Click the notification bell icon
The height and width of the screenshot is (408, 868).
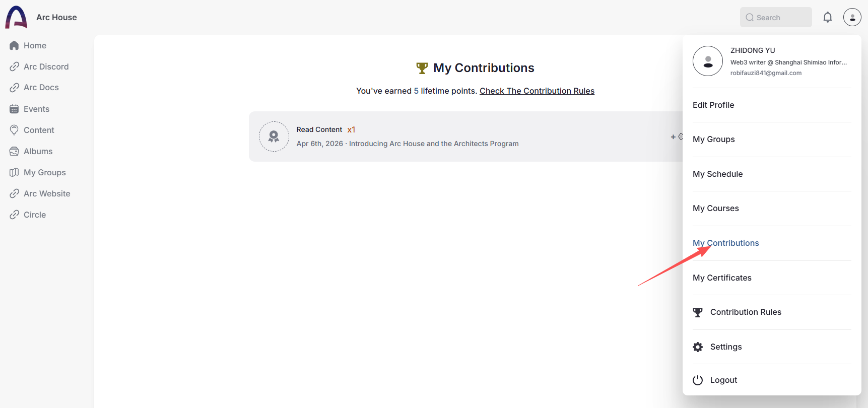[x=828, y=17]
